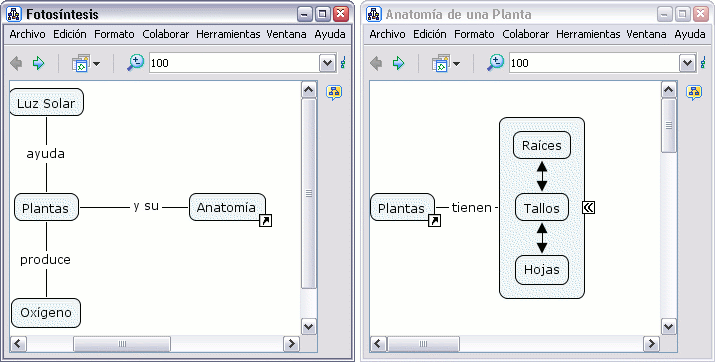This screenshot has height=362, width=715.
Task: Select the Luz Solar concept node
Action: (46, 102)
